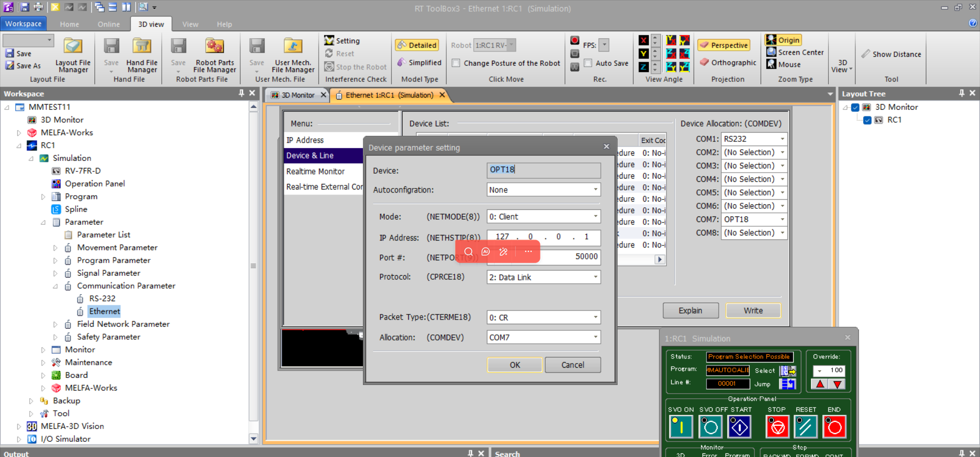Set zoom type to Origin
Viewport: 980px width, 457px height.
pos(783,40)
